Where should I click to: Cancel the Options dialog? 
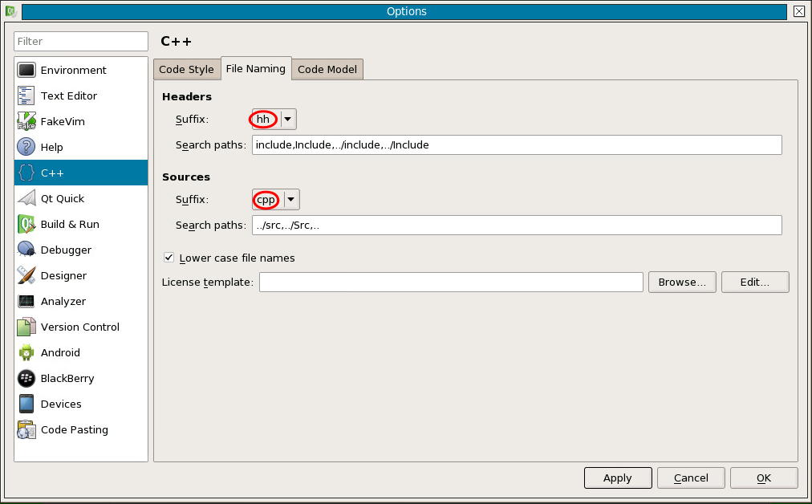[691, 478]
